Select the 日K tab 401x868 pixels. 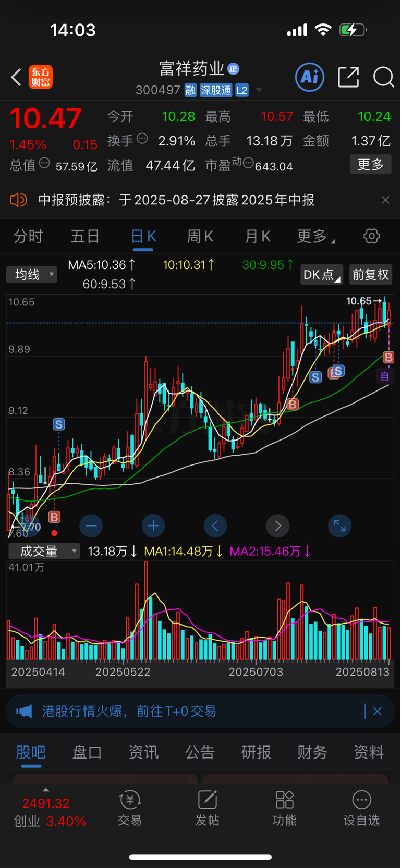point(143,237)
